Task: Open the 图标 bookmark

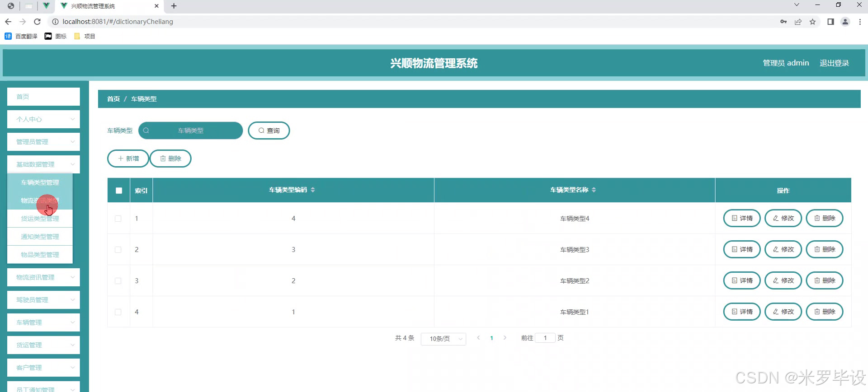Action: pos(56,36)
